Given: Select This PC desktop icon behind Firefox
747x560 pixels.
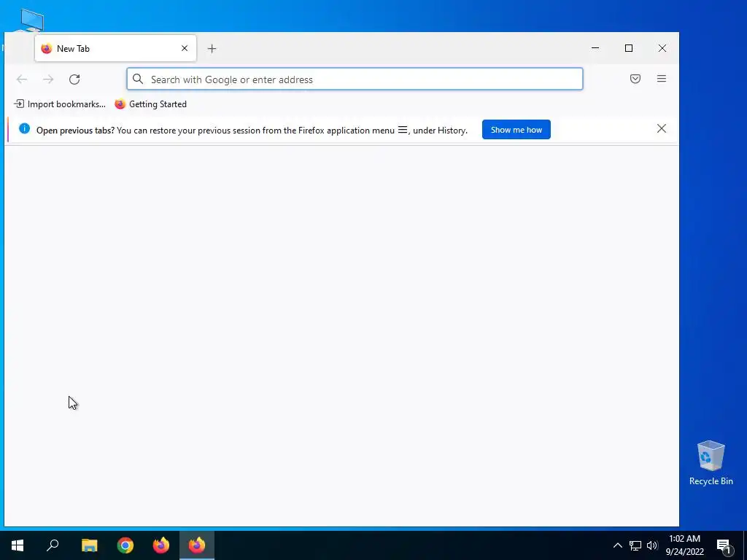Looking at the screenshot, I should pyautogui.click(x=32, y=20).
